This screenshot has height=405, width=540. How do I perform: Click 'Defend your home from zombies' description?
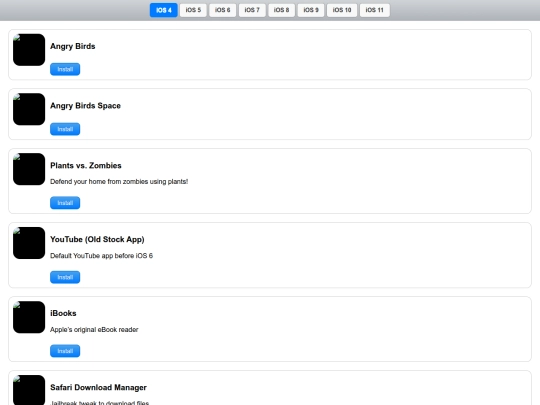pos(119,181)
